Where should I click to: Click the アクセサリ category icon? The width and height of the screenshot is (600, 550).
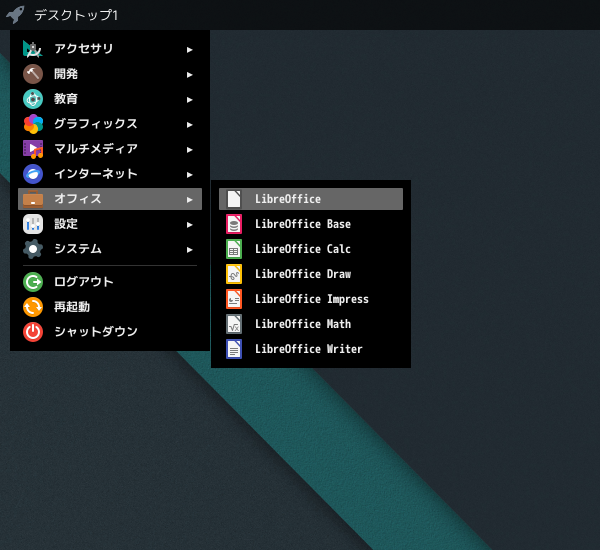[33, 49]
